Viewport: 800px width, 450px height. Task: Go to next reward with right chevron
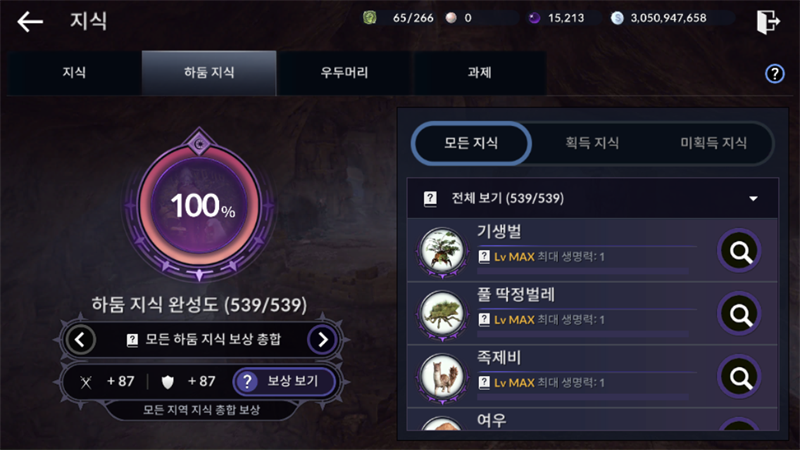point(322,340)
